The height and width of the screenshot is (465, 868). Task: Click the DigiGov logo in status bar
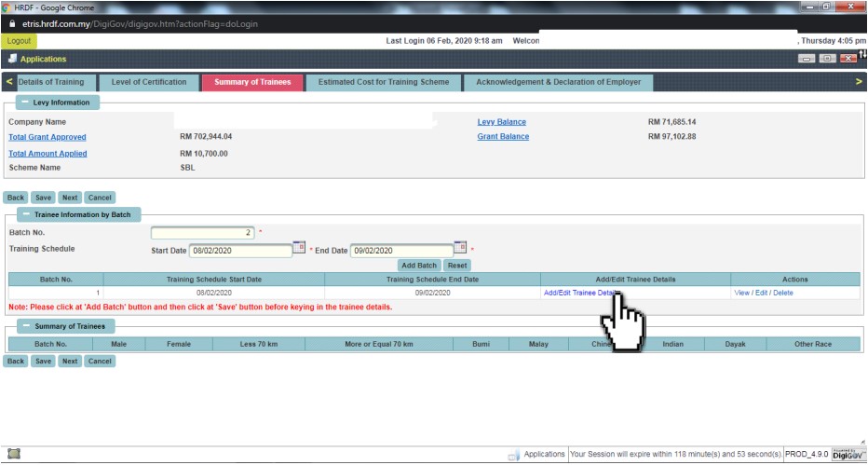[848, 454]
